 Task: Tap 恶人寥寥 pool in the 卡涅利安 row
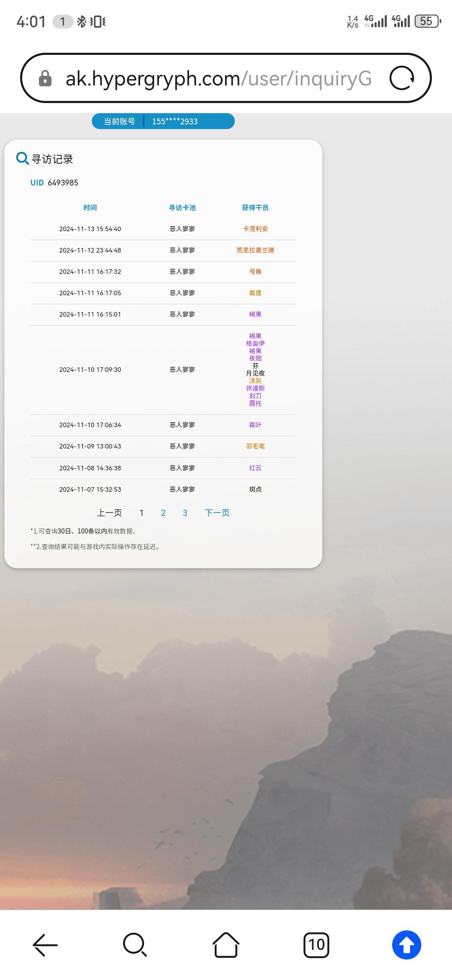[x=182, y=229]
